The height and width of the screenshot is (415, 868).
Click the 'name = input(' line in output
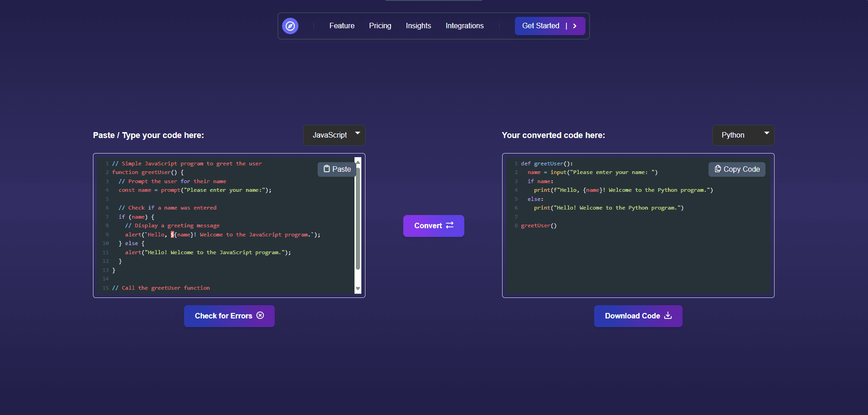592,172
